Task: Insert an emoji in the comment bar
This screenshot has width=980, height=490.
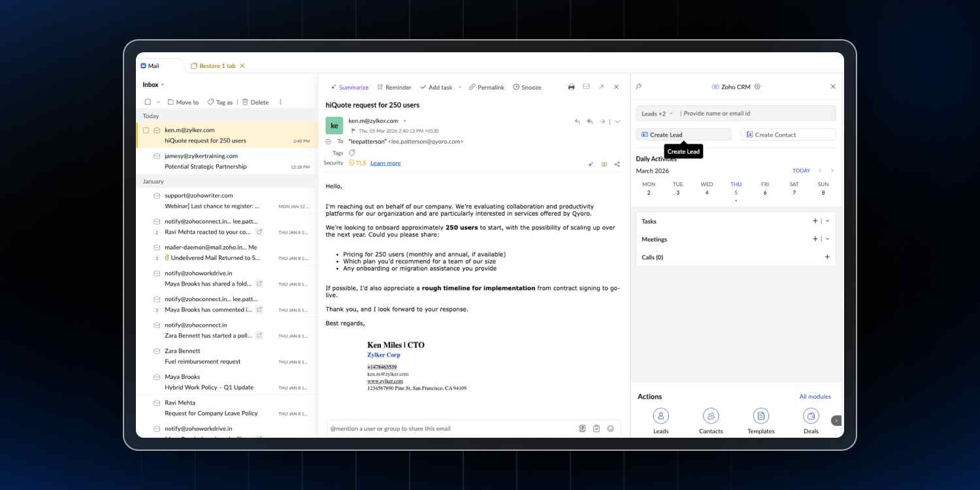Action: tap(610, 429)
